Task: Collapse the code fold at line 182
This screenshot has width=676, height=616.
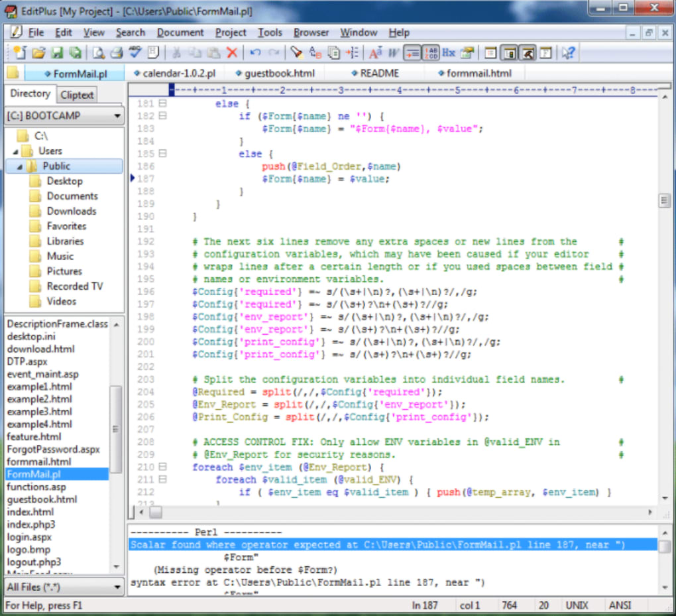Action: click(162, 115)
